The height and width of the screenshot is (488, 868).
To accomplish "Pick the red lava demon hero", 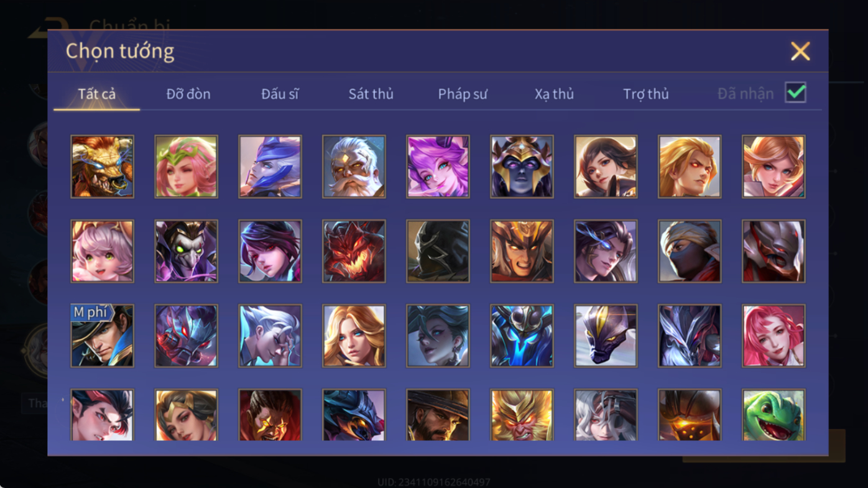I will pyautogui.click(x=354, y=251).
